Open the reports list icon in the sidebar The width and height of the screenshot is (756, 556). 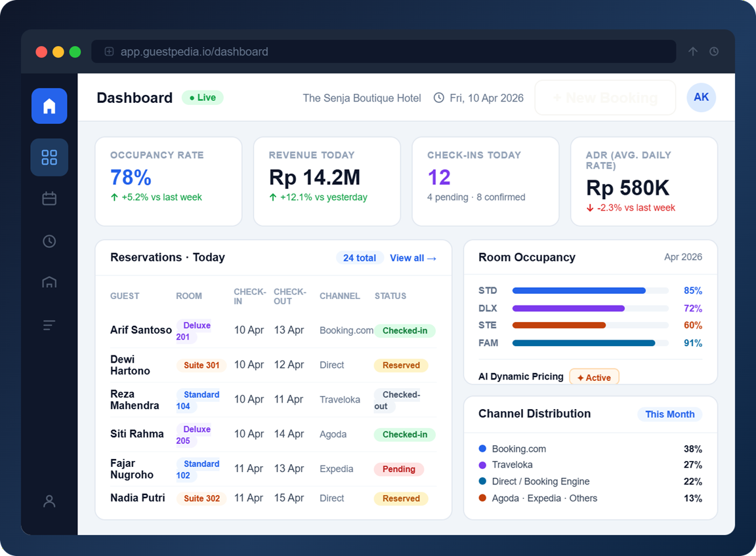click(x=49, y=325)
